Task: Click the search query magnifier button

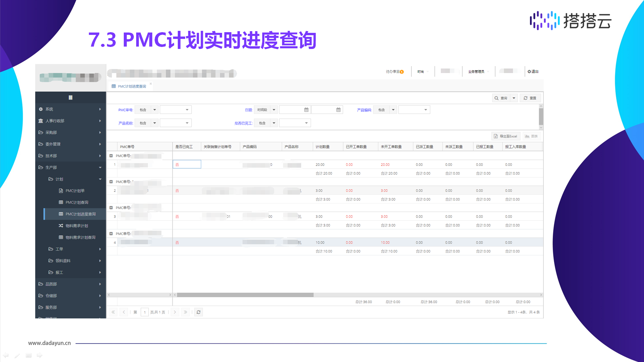Action: point(501,98)
